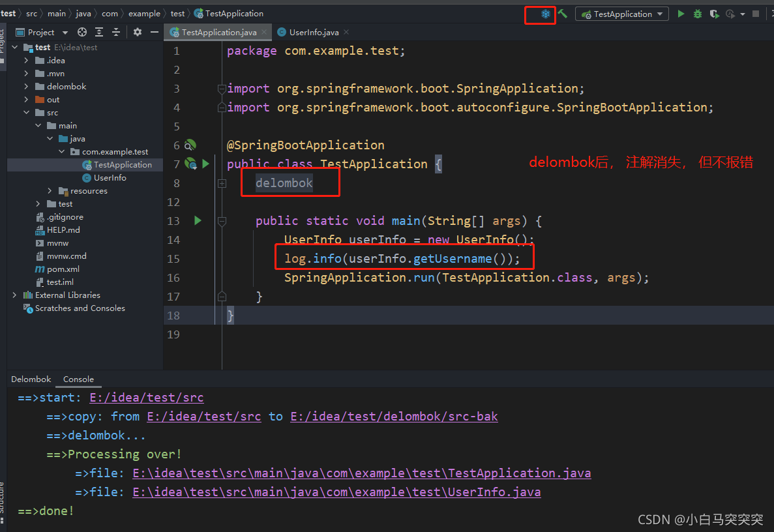
Task: Select the TestApplication.java editor tab
Action: tap(218, 32)
